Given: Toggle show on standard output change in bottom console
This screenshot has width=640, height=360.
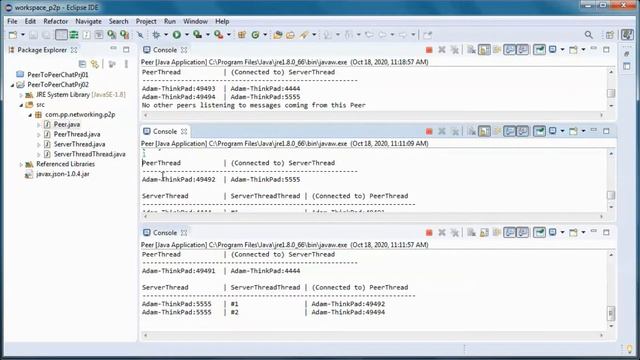Looking at the screenshot, I should pos(509,232).
